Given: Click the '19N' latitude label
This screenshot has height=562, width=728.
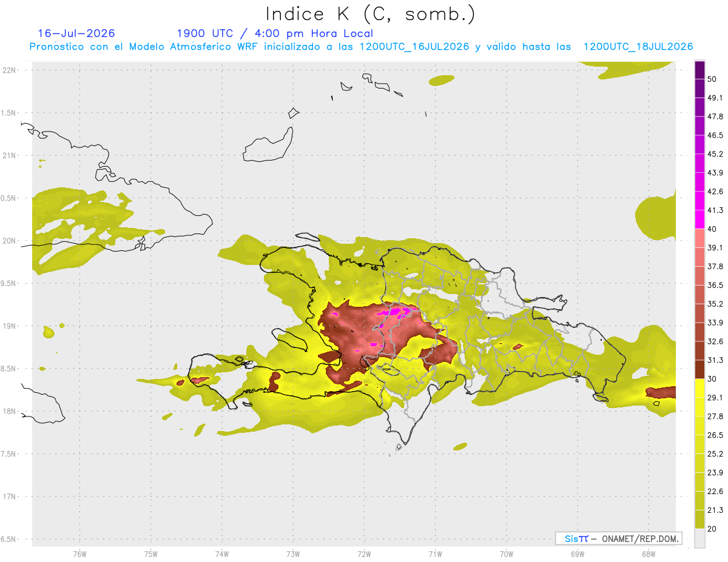Looking at the screenshot, I should point(10,326).
